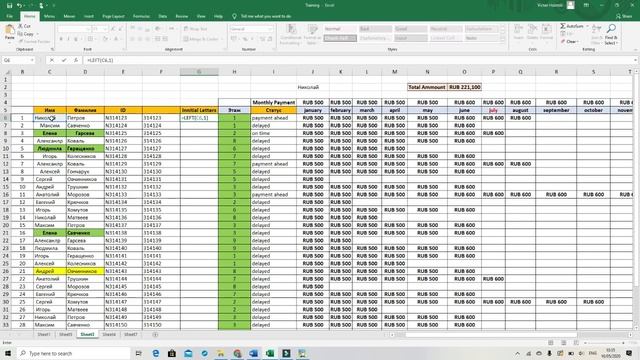Click the Format cells icon in the Cells group
This screenshot has height=360, width=640.
point(546,29)
